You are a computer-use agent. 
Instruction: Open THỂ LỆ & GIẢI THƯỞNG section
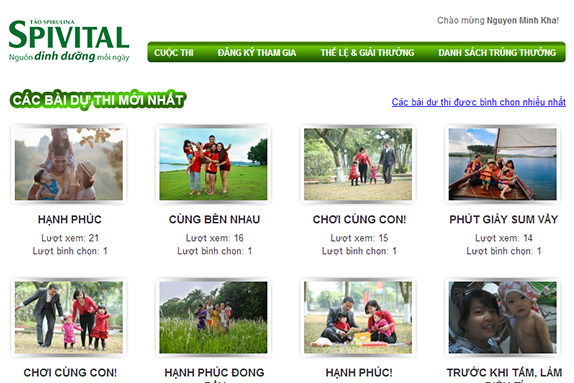tap(367, 53)
